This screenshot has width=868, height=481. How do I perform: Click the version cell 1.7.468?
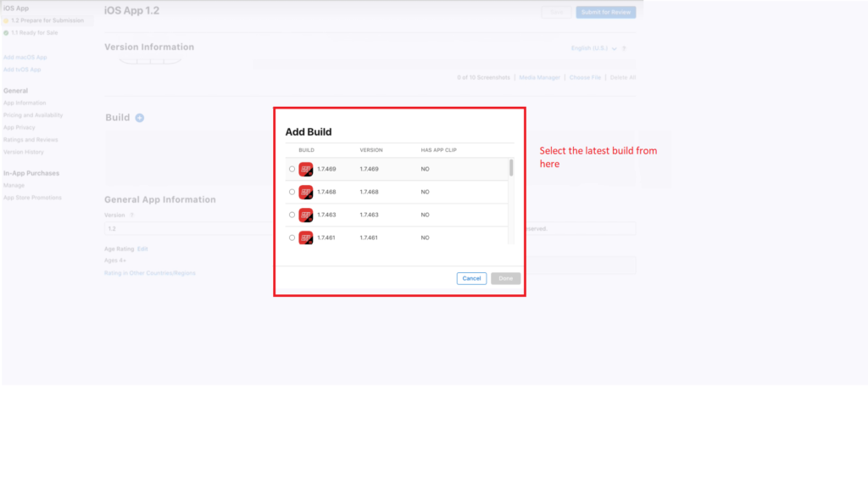[x=370, y=192]
